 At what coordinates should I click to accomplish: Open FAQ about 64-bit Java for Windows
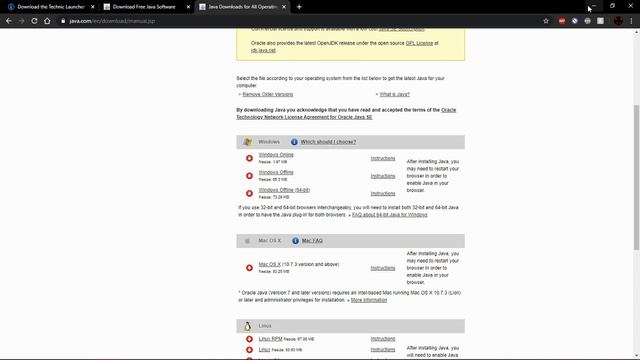(389, 215)
